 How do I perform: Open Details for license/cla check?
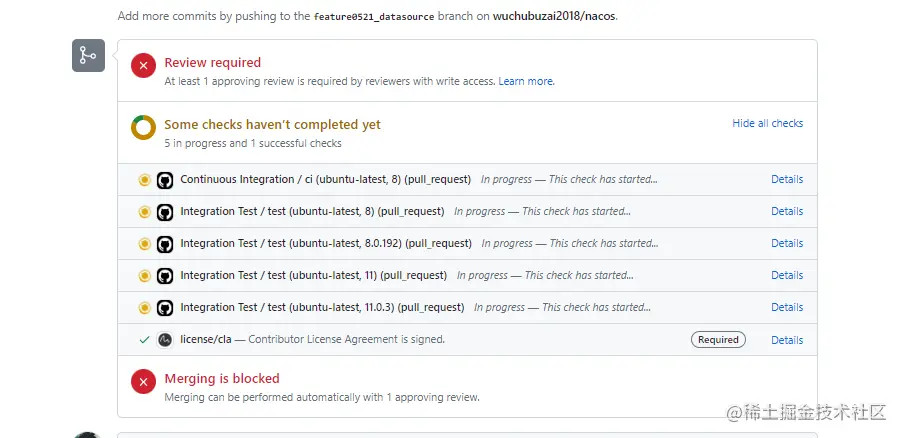tap(787, 340)
